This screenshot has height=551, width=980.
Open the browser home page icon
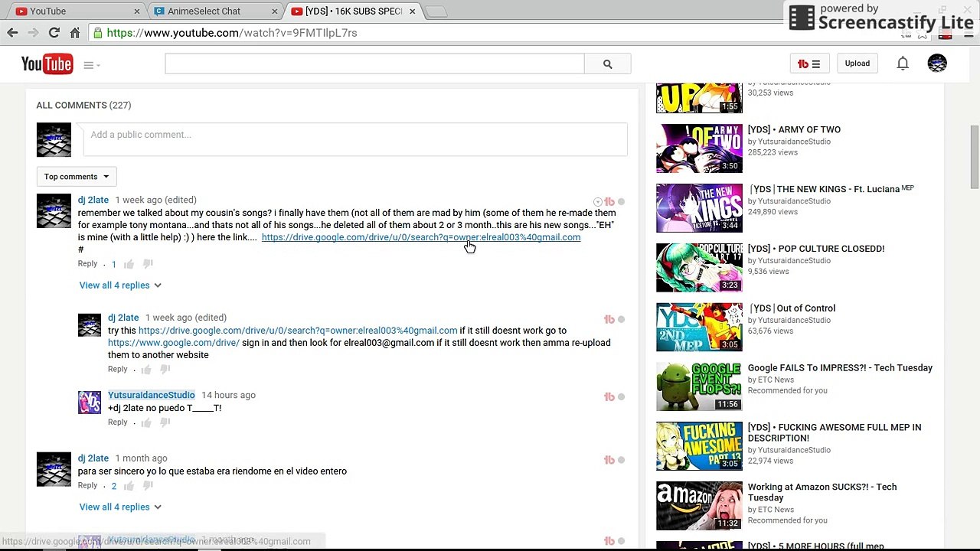pyautogui.click(x=75, y=33)
